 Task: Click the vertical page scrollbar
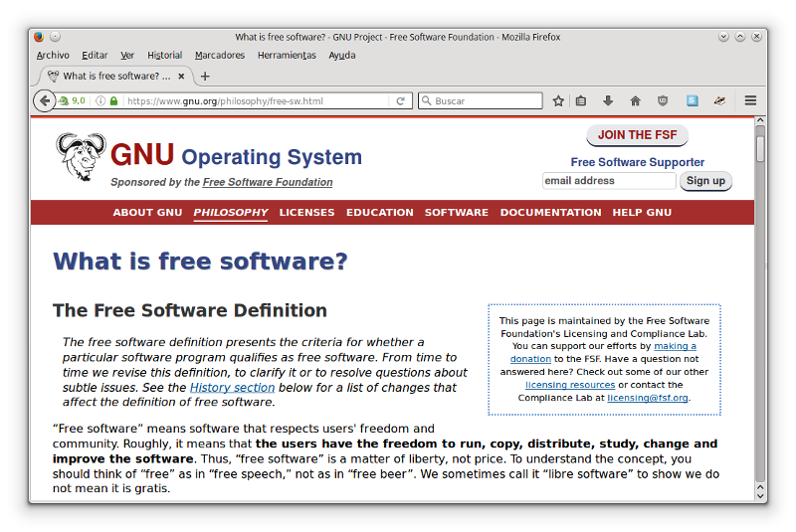760,298
